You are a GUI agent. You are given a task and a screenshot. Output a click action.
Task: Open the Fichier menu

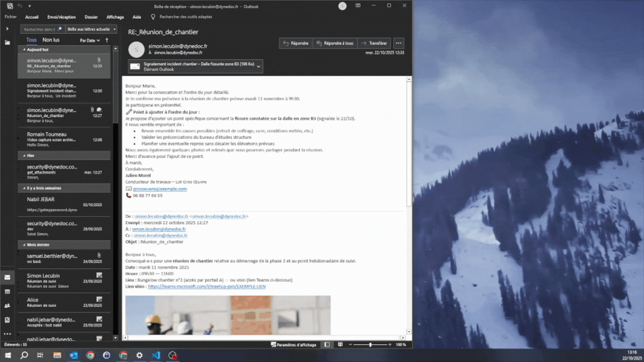click(10, 17)
